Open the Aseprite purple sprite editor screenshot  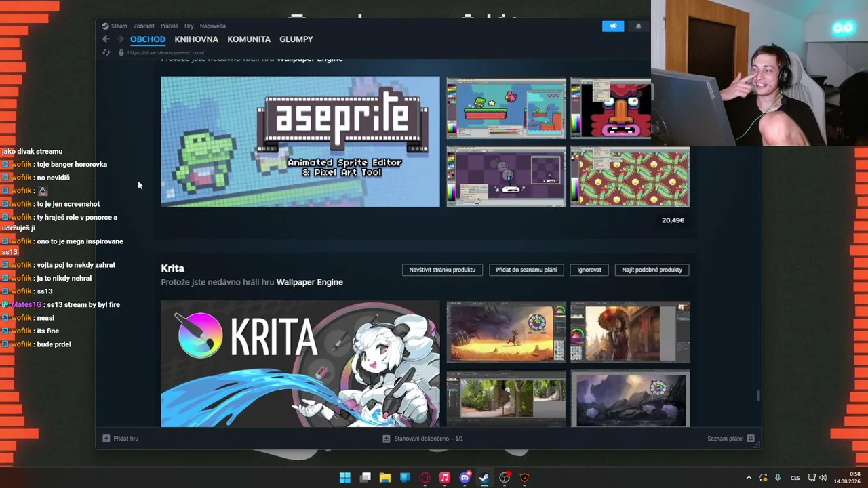[x=507, y=177]
